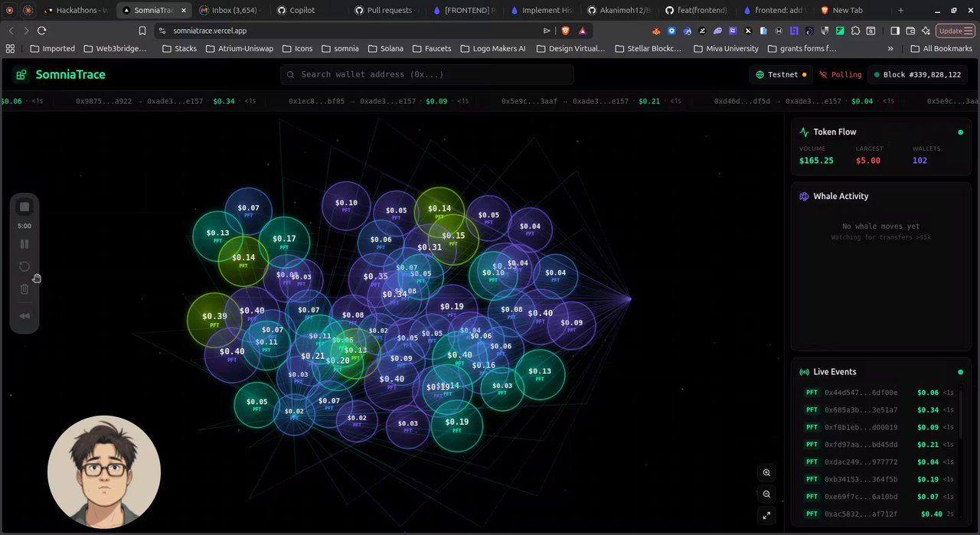The image size is (980, 535).
Task: Stop the screen recording
Action: [x=24, y=207]
